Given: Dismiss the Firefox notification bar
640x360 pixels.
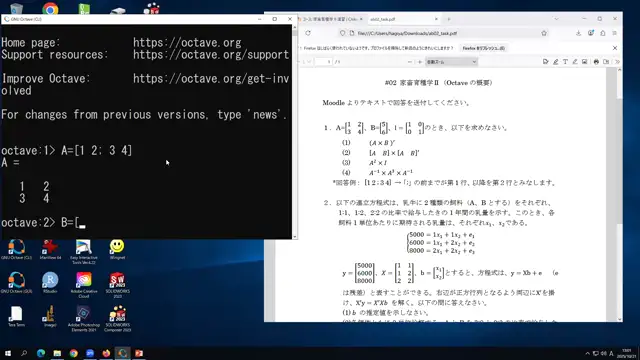Looking at the screenshot, I should click(615, 48).
